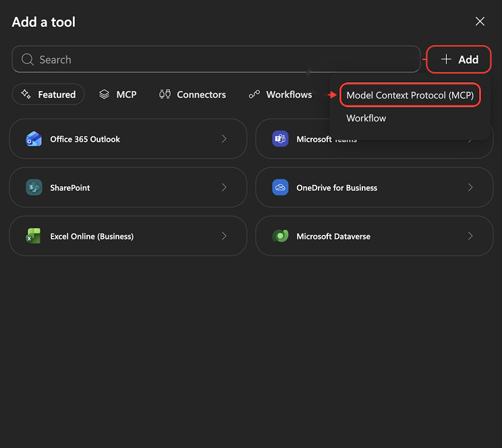Expand OneDrive for Business chevron
Viewport: 502px width, 448px height.
[470, 188]
